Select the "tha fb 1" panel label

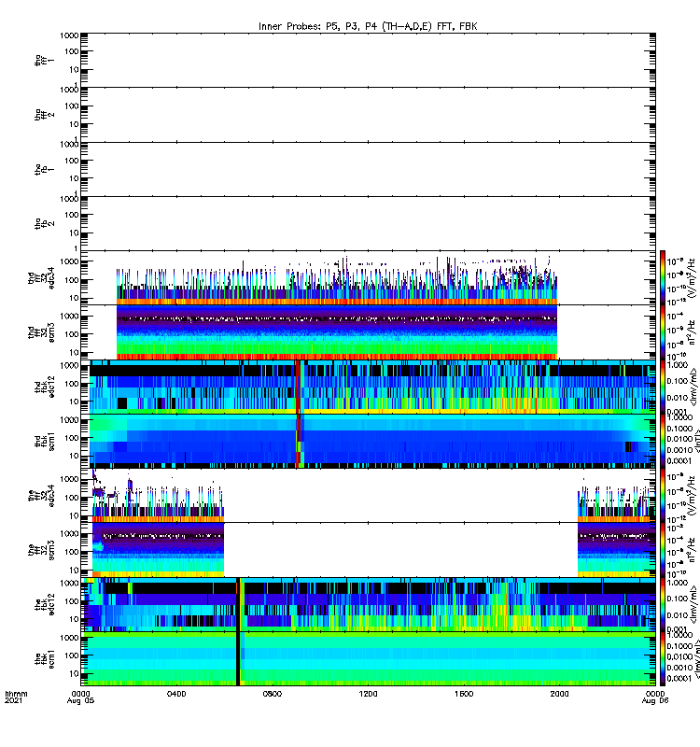pyautogui.click(x=44, y=169)
